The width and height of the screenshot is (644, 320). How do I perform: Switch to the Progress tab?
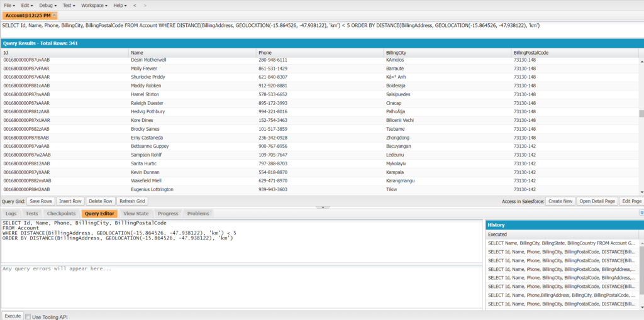(x=168, y=214)
